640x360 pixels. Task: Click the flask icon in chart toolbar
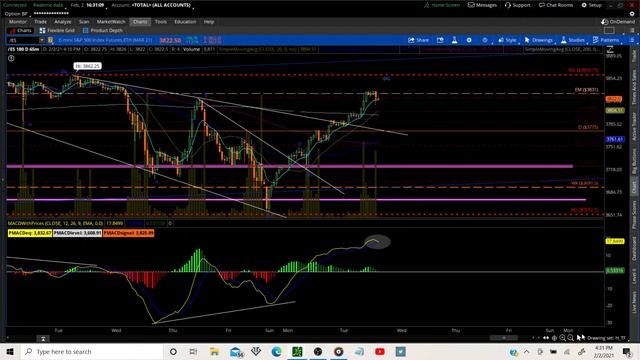[x=454, y=40]
